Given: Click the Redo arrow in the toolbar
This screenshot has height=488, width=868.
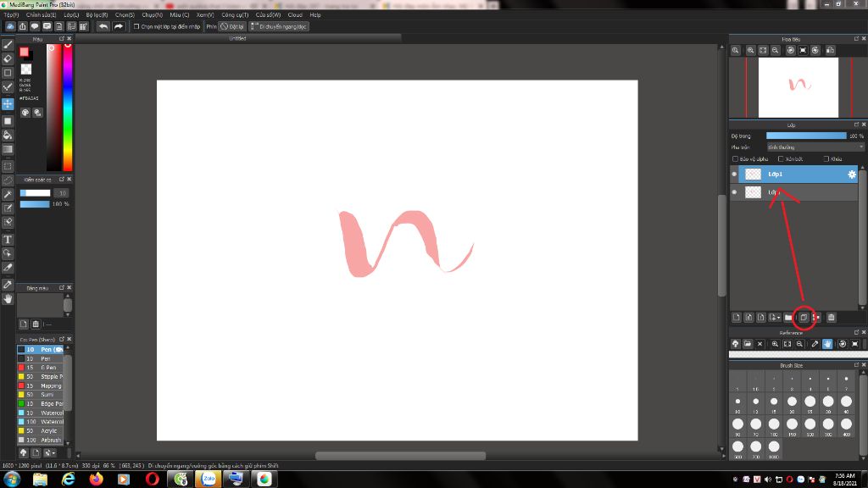Looking at the screenshot, I should coord(119,26).
